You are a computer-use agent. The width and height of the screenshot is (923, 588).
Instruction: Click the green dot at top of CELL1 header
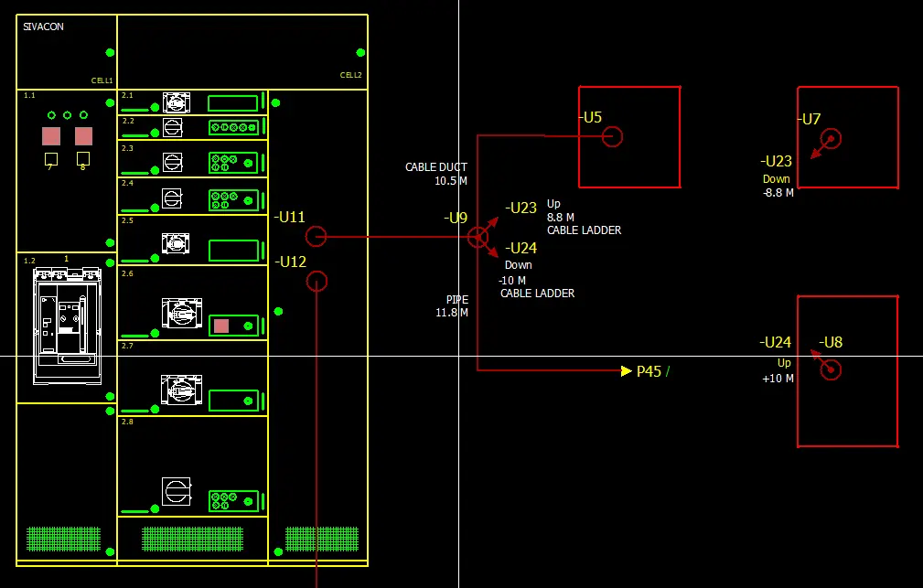[110, 52]
